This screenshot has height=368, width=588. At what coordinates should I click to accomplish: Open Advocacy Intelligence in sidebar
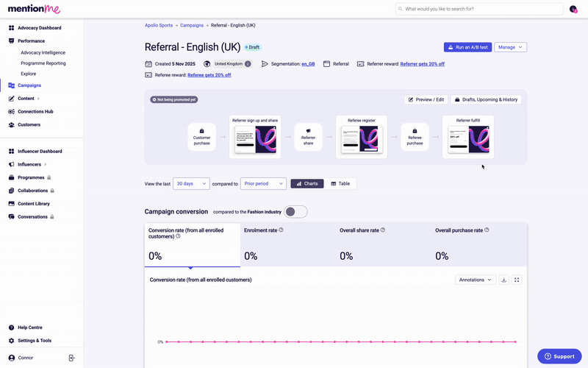click(43, 52)
